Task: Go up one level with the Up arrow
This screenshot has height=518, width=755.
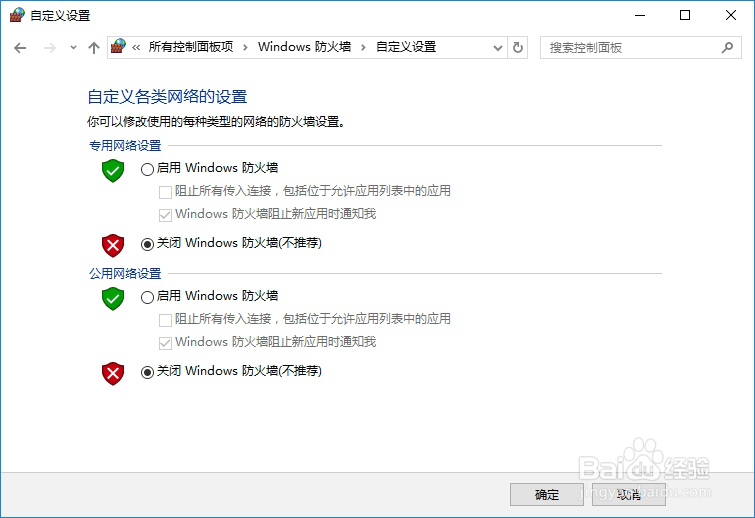Action: pos(94,48)
